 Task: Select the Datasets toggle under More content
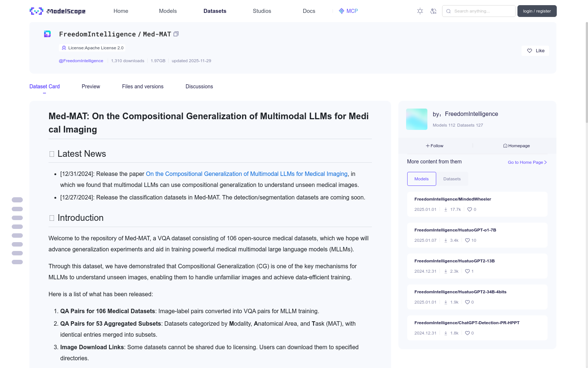452,179
